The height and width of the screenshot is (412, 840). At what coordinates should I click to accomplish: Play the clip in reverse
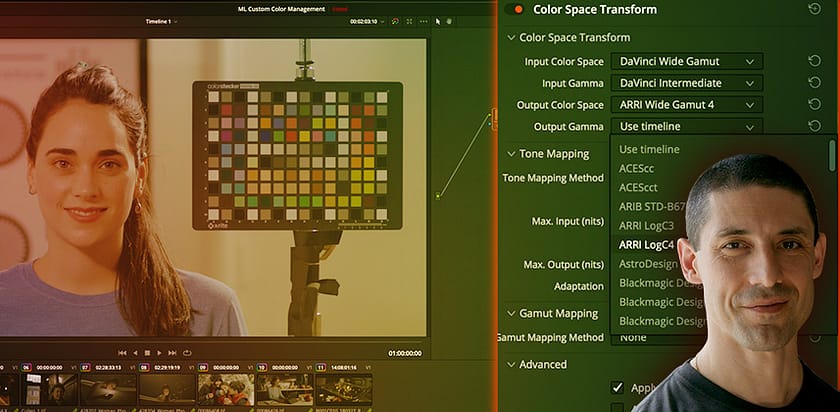[x=135, y=353]
